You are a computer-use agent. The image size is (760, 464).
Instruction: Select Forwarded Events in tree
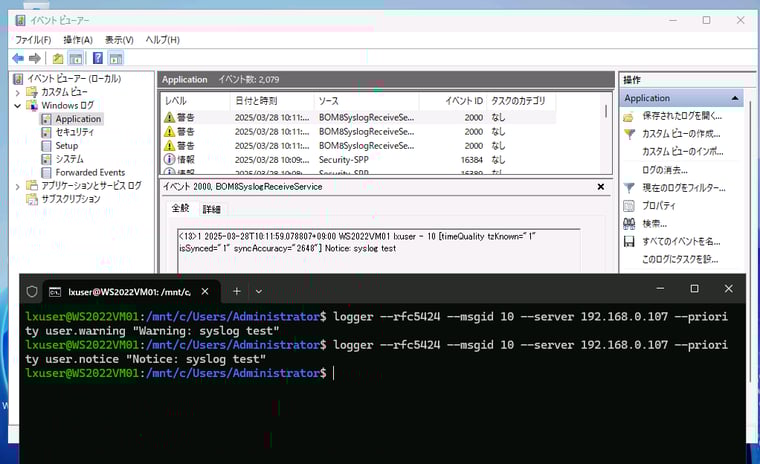pos(90,173)
